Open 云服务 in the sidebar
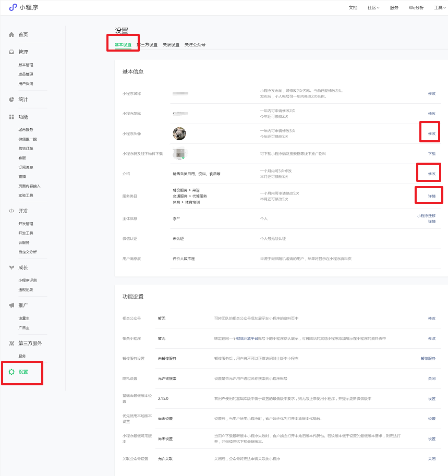 tap(24, 243)
